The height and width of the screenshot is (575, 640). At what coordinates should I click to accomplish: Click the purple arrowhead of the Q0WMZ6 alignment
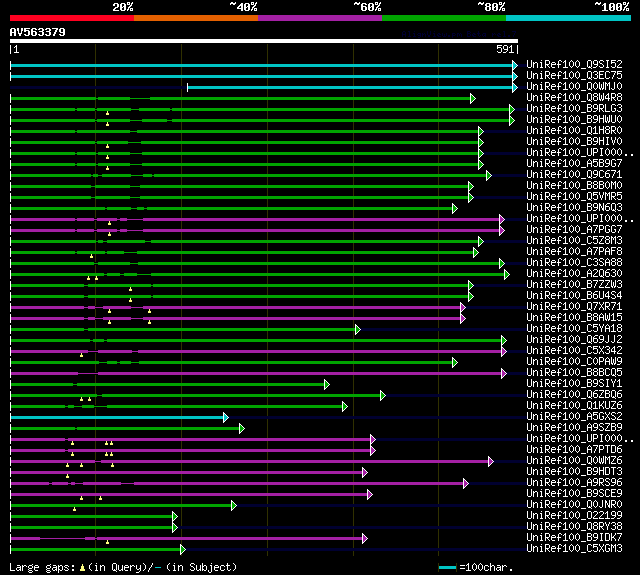(x=491, y=462)
